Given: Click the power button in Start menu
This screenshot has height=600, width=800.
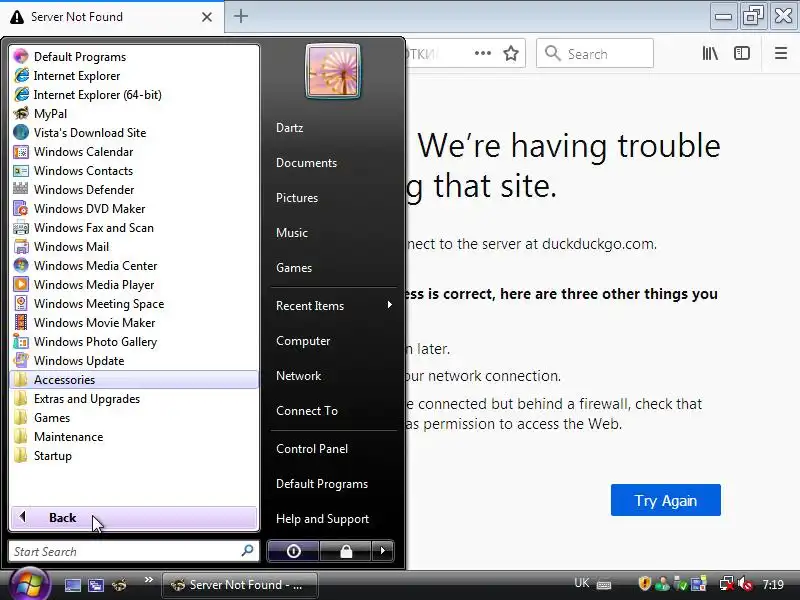Looking at the screenshot, I should (293, 551).
